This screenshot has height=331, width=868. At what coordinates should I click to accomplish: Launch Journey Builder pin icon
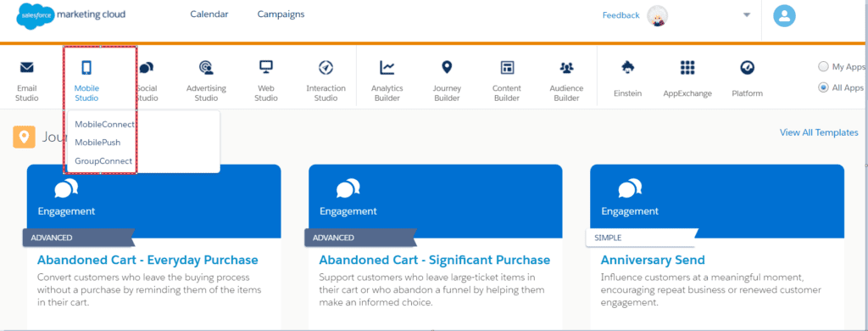pyautogui.click(x=447, y=68)
